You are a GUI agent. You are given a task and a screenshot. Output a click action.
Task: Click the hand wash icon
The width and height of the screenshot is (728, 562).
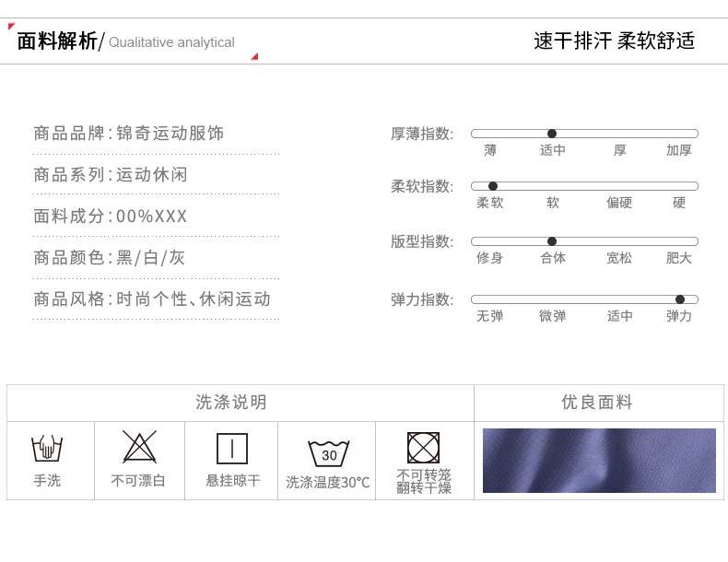(x=47, y=449)
